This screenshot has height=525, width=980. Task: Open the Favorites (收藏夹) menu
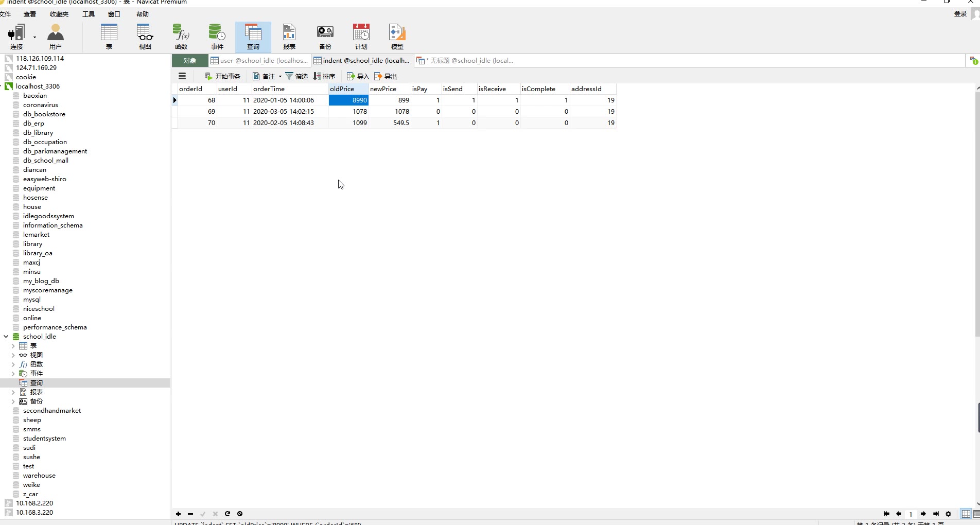(59, 14)
